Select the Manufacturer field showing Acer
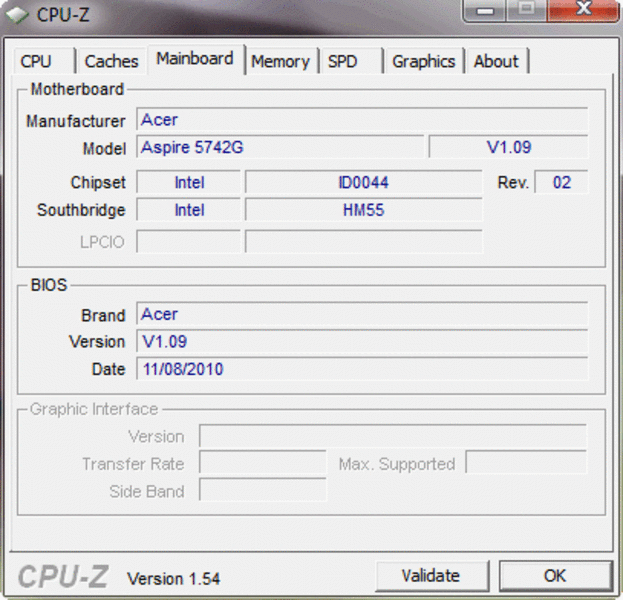Viewport: 623px width, 600px height. pos(362,119)
